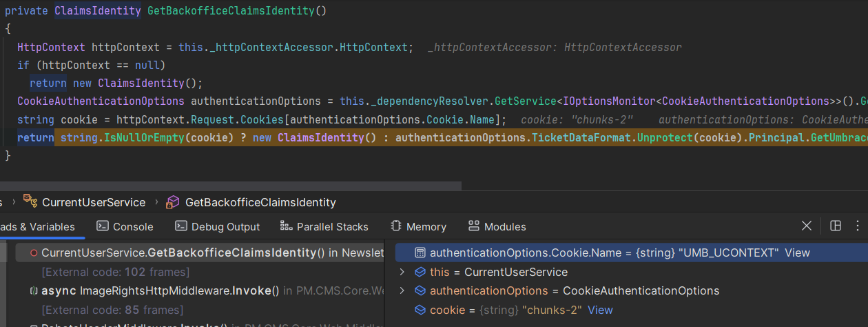Click IOptionsMonitor type in the code
Image resolution: width=868 pixels, height=327 pixels.
pos(608,101)
